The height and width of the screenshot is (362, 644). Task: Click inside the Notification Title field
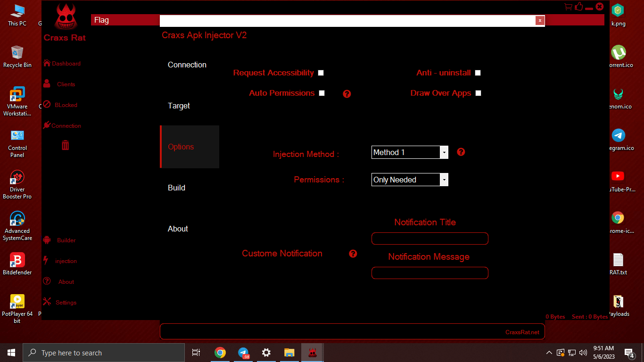(429, 239)
